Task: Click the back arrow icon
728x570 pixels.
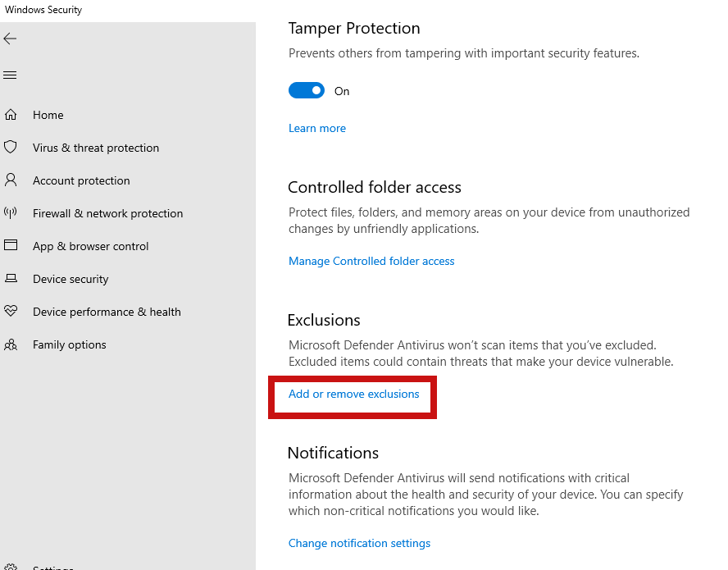Action: 10,39
